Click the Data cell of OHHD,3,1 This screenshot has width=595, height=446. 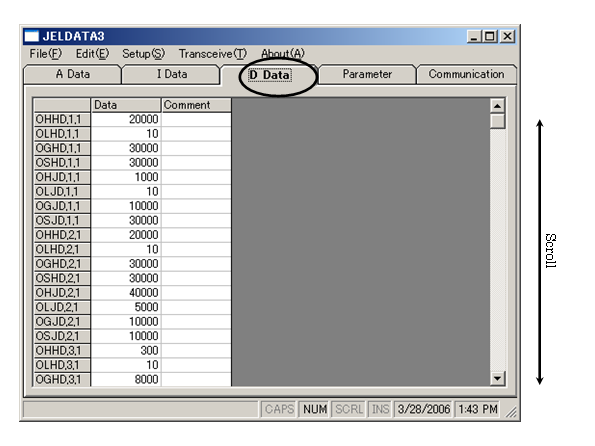pos(126,350)
